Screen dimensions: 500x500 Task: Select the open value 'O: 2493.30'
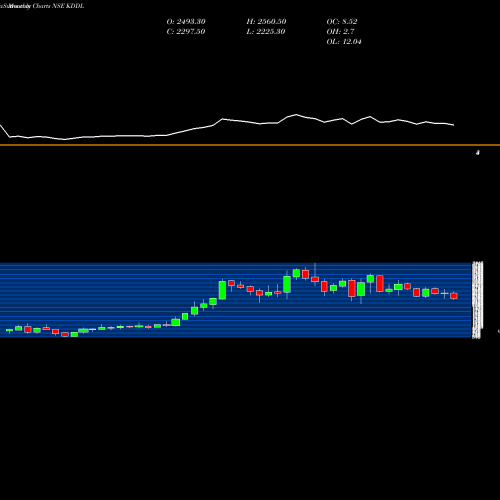186,21
